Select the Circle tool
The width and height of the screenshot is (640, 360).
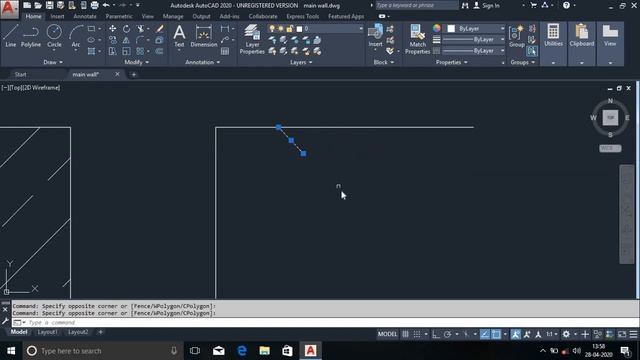[54, 36]
